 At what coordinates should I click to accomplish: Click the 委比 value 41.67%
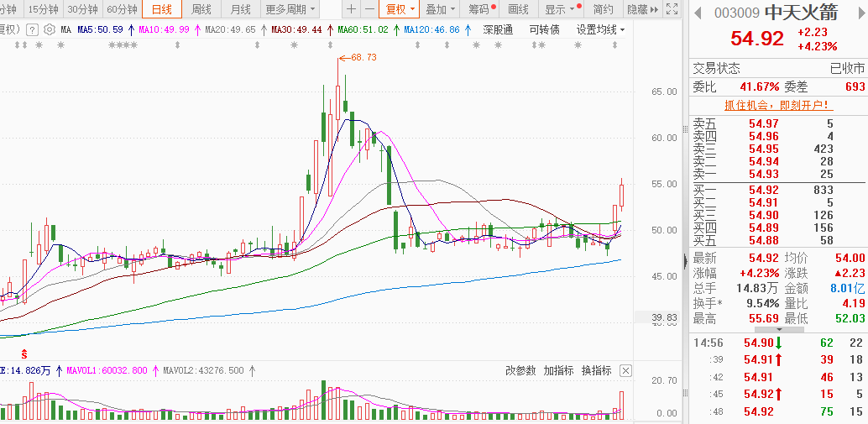[760, 86]
